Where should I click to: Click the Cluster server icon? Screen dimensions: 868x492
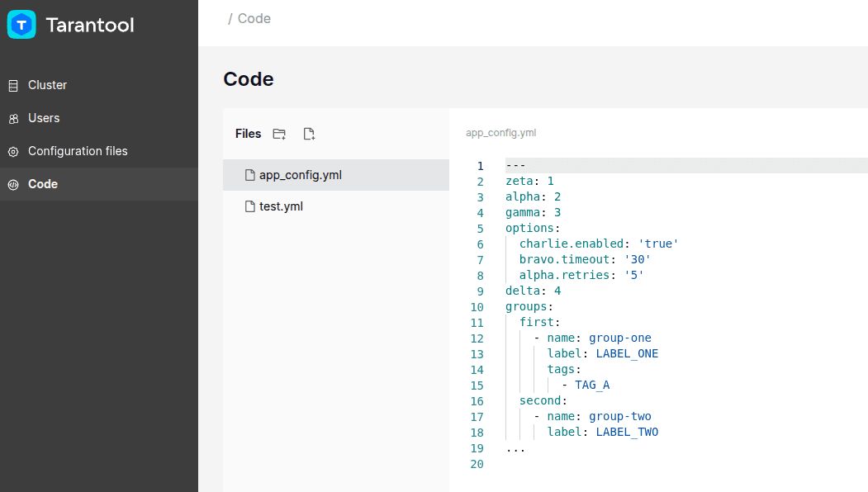[13, 86]
